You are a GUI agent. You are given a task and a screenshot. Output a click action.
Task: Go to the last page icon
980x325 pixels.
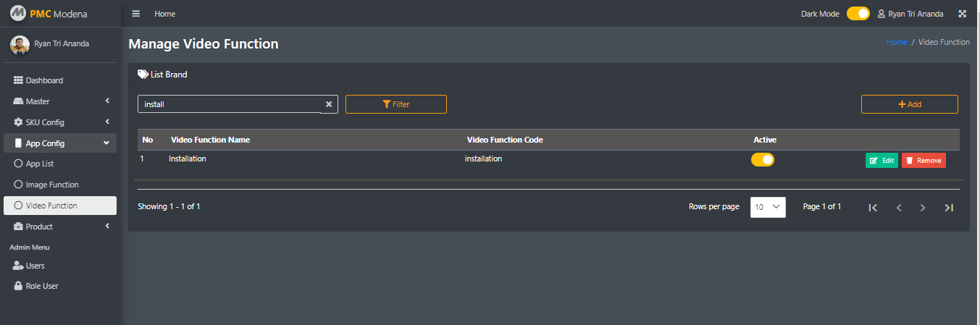tap(949, 208)
